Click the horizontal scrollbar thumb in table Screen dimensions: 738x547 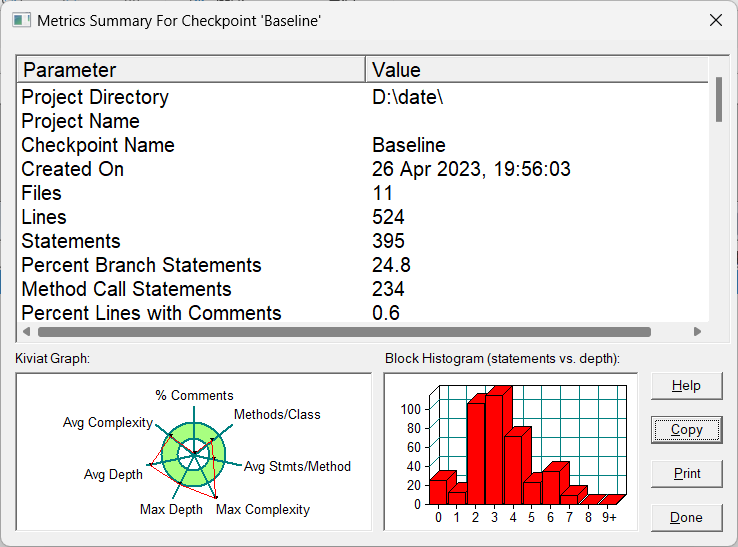tap(344, 332)
